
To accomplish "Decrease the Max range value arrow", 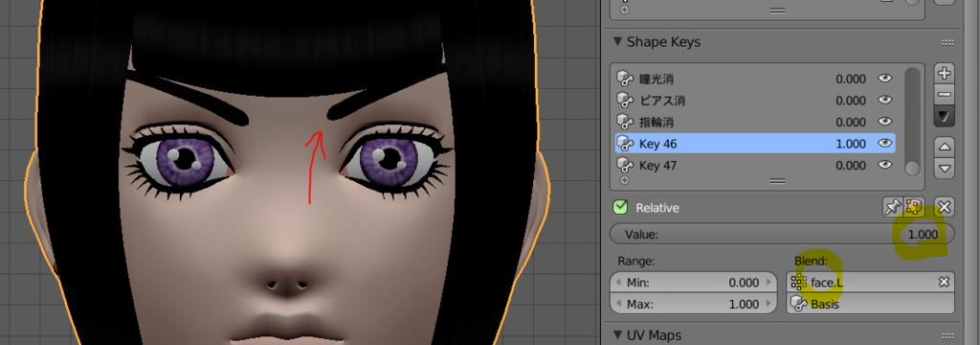I will pos(619,305).
